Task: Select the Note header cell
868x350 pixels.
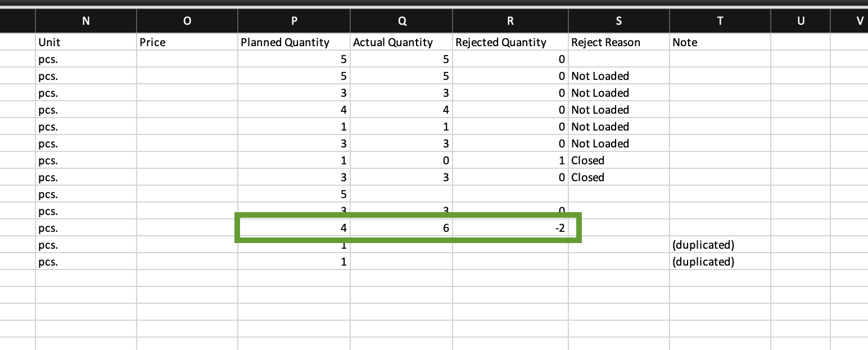Action: point(720,42)
